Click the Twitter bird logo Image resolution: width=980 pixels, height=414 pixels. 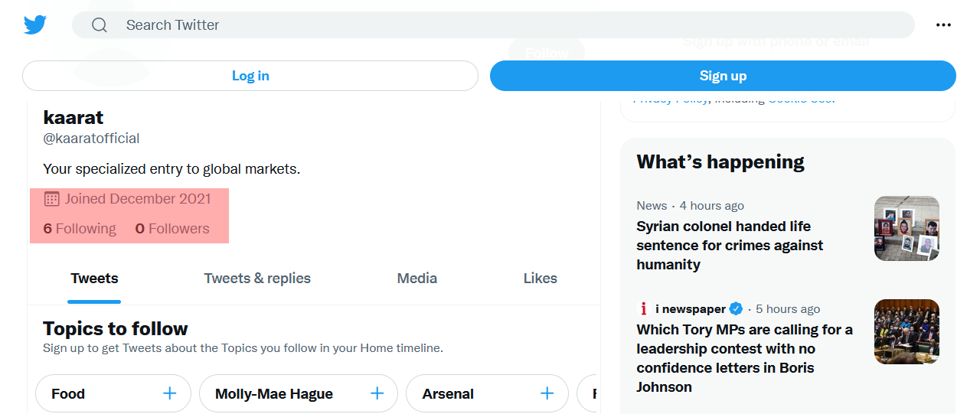coord(35,25)
